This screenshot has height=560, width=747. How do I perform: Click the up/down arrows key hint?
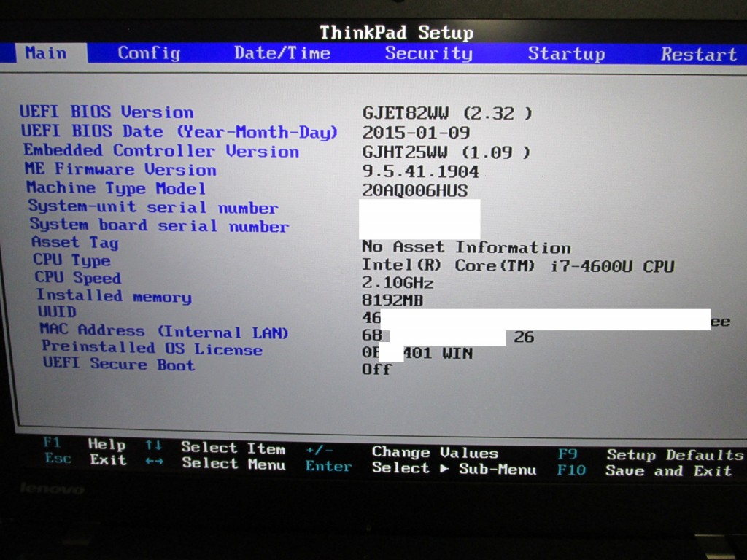154,446
